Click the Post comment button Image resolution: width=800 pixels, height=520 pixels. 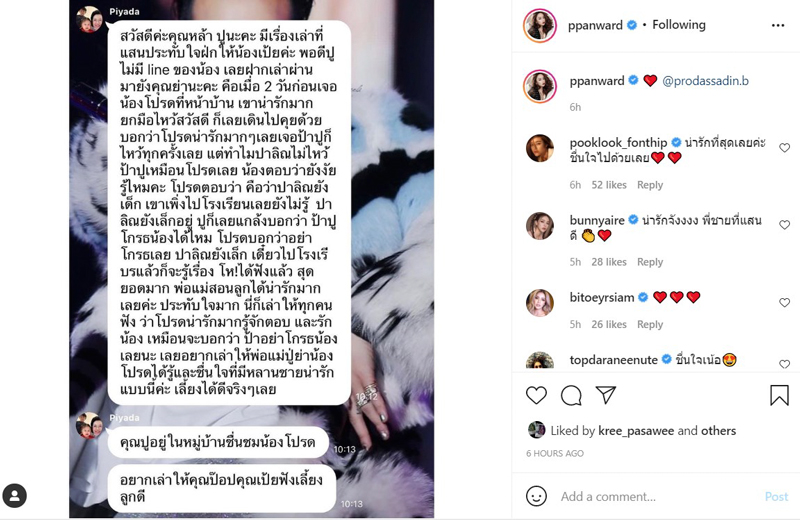click(776, 497)
